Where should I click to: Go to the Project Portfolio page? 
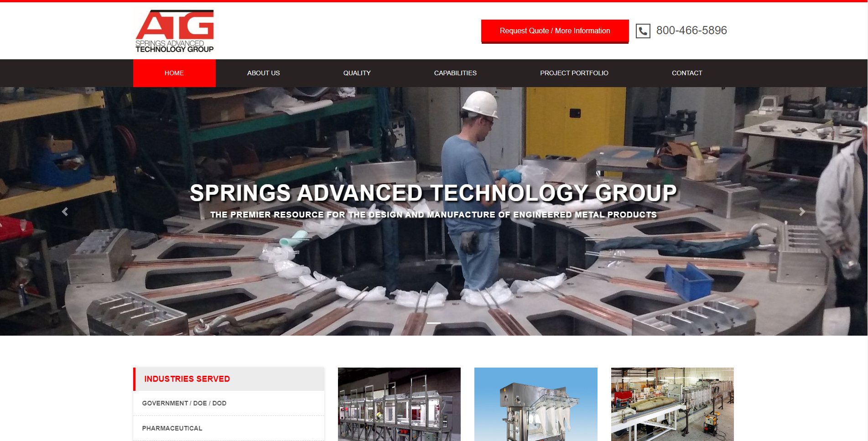click(574, 73)
